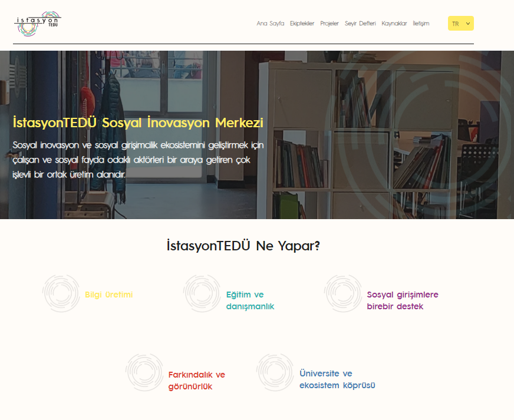514x420 pixels.
Task: Click the İstasyonTEDÜ Sosyal İnovasyon Merkezi hero title
Action: coord(138,123)
